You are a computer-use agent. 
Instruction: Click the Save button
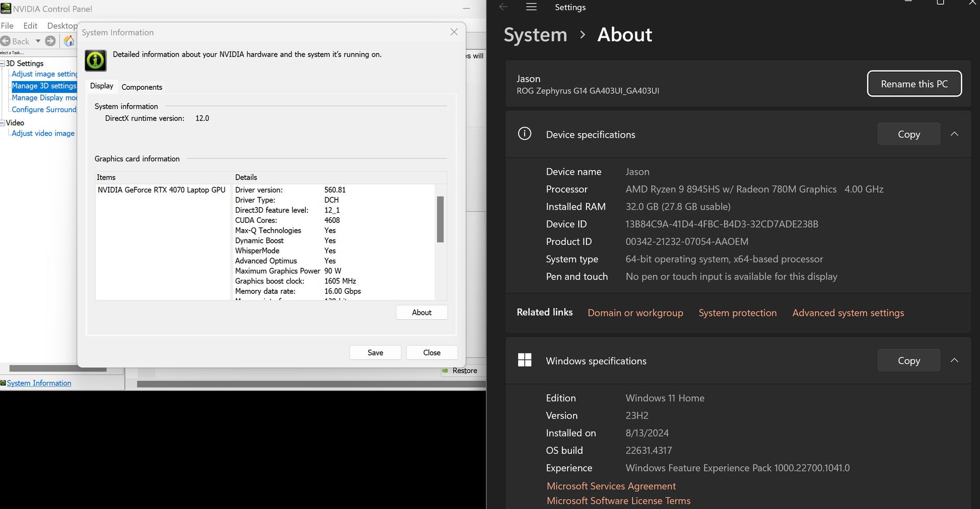(x=375, y=352)
